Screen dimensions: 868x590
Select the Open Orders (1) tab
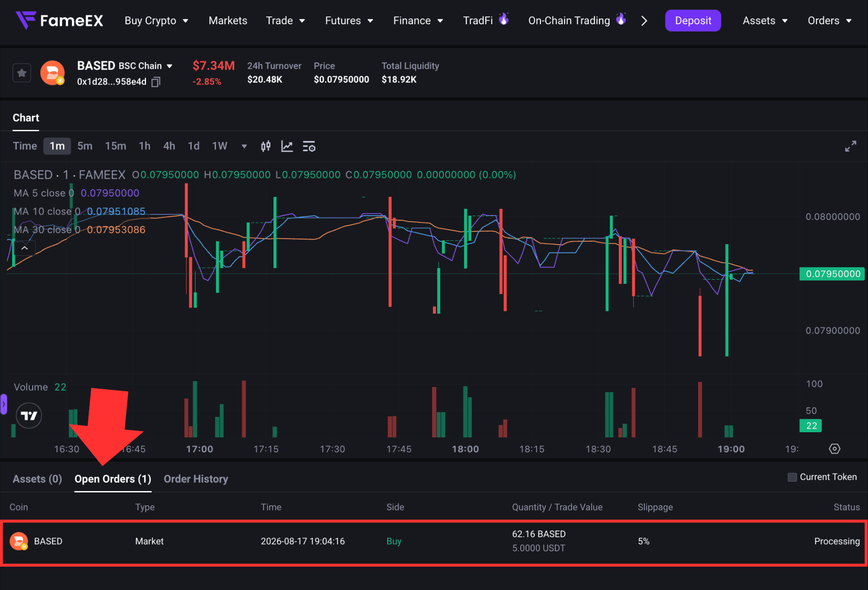tap(113, 479)
